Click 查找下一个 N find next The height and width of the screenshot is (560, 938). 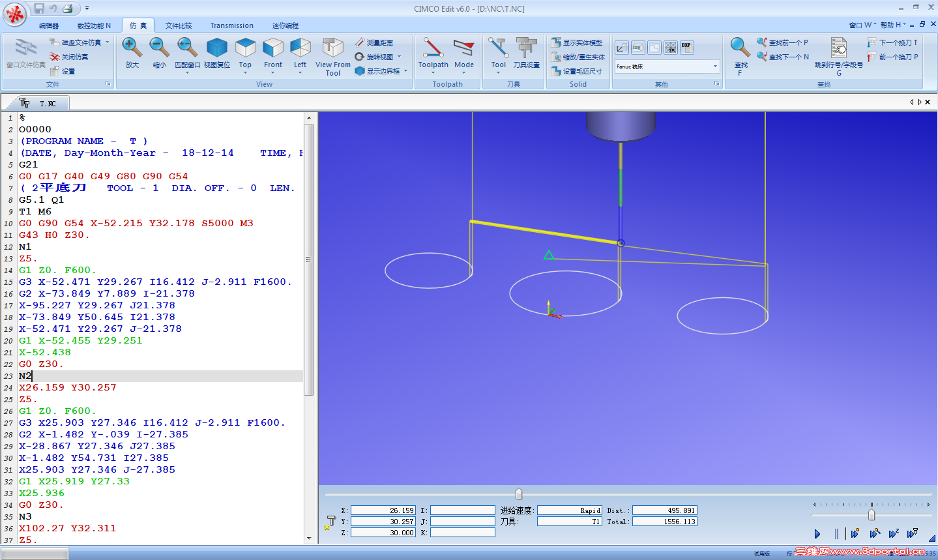[x=783, y=57]
